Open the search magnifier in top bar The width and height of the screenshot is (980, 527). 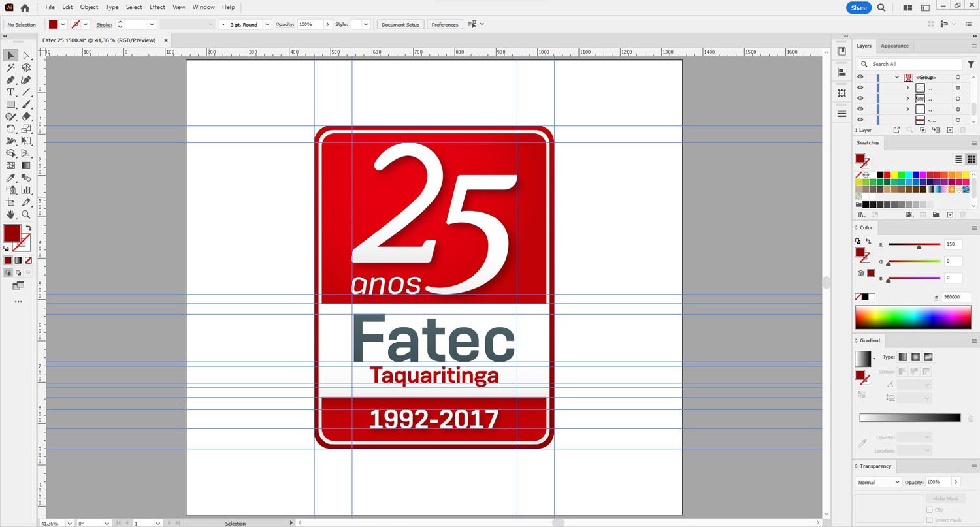[881, 8]
